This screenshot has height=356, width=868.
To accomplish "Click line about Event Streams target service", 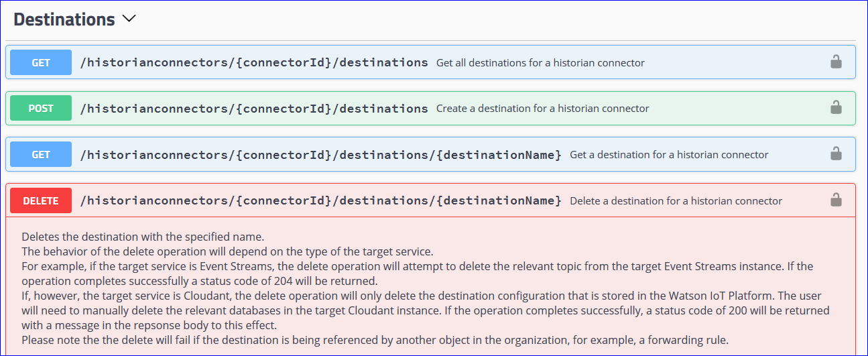I will (417, 266).
